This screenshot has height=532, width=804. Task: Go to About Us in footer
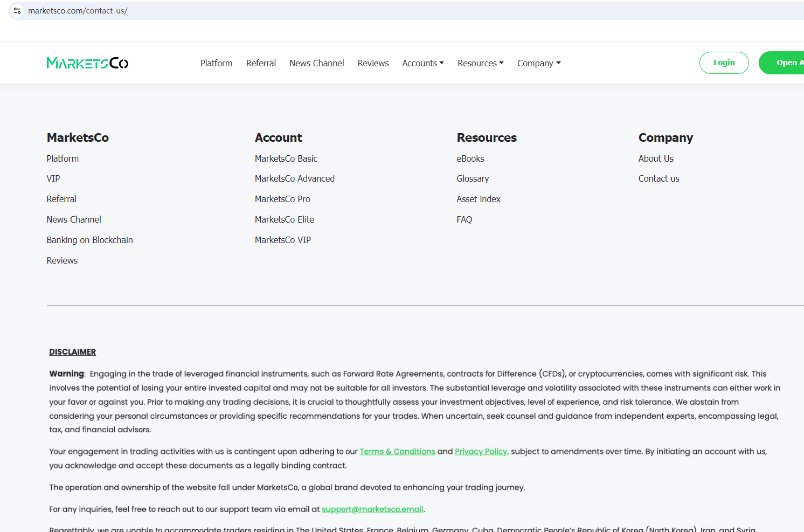coord(656,158)
